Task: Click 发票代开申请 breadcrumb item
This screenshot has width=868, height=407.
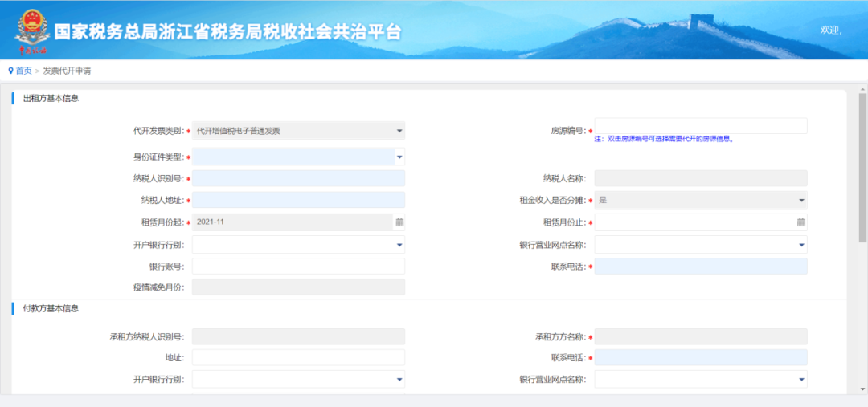Action: pos(67,71)
